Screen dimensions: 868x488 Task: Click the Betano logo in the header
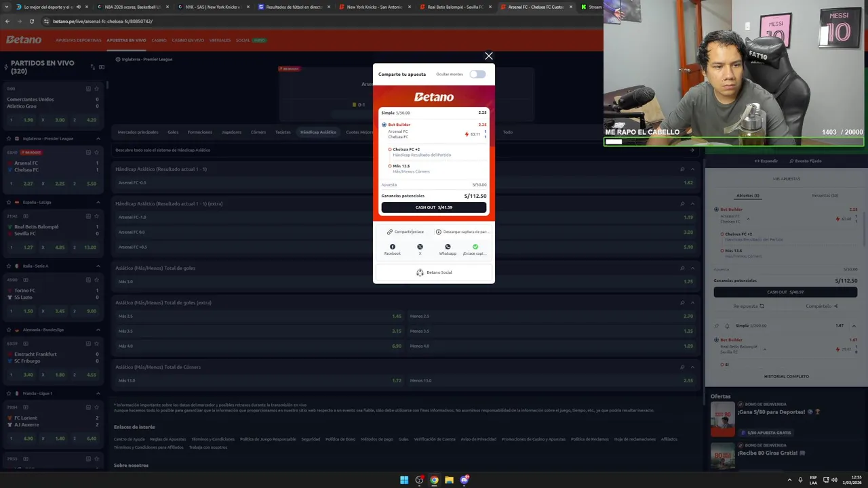(x=24, y=40)
